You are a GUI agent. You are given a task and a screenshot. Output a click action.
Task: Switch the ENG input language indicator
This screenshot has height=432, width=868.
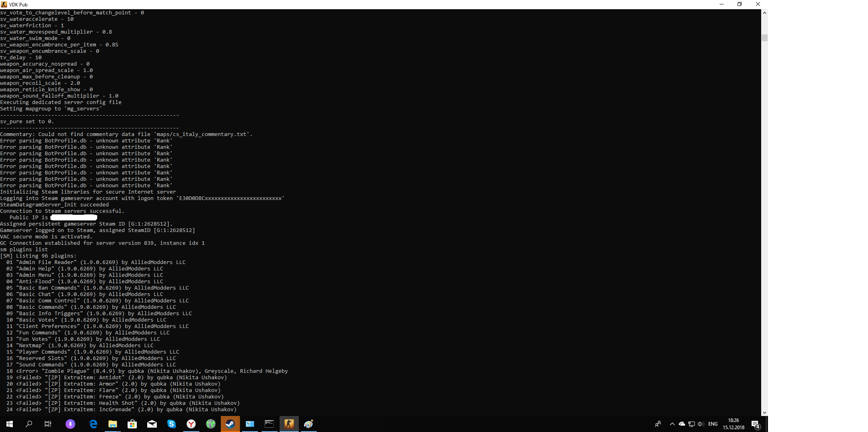(713, 424)
